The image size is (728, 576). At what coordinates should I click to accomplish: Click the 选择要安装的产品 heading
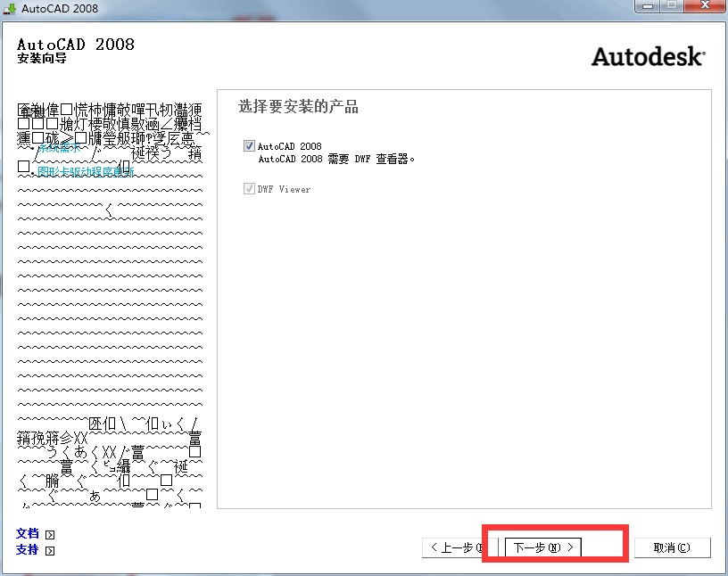(298, 107)
